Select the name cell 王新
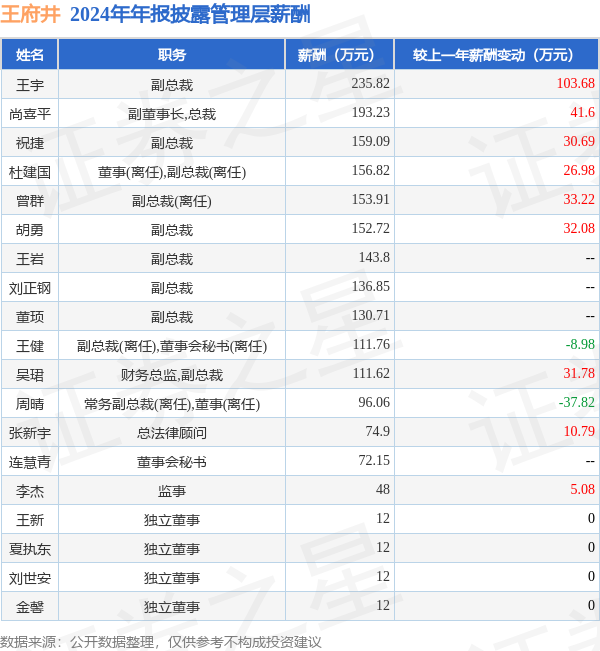This screenshot has width=600, height=651. click(29, 520)
